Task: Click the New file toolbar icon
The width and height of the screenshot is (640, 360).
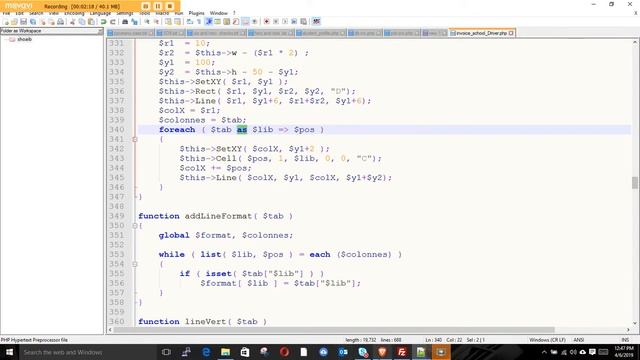Action: pyautogui.click(x=6, y=22)
